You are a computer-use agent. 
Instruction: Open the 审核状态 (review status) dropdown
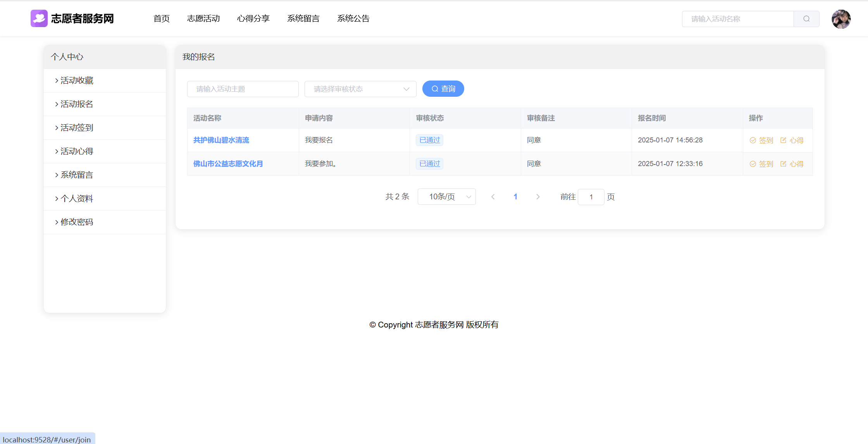coord(360,89)
